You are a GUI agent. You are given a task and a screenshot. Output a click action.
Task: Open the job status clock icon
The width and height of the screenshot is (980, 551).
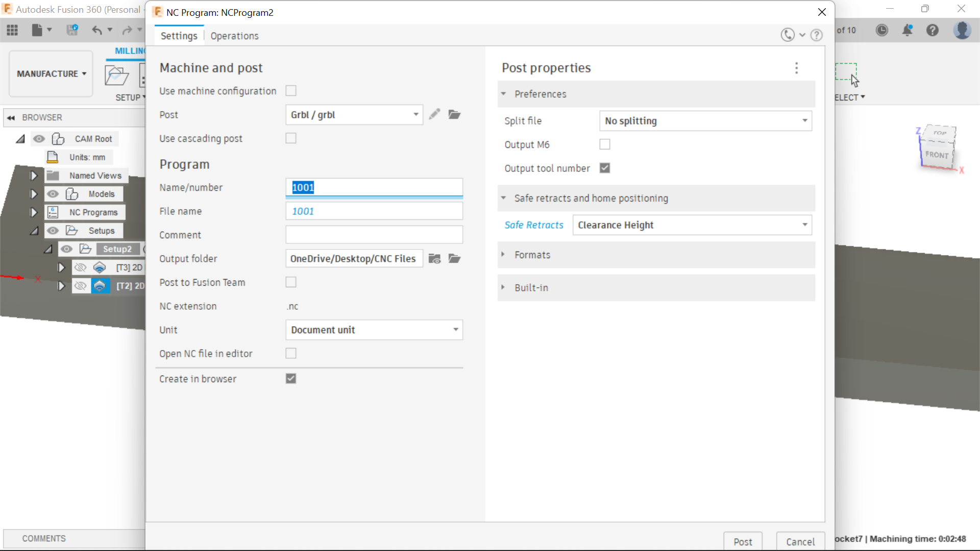pos(882,30)
